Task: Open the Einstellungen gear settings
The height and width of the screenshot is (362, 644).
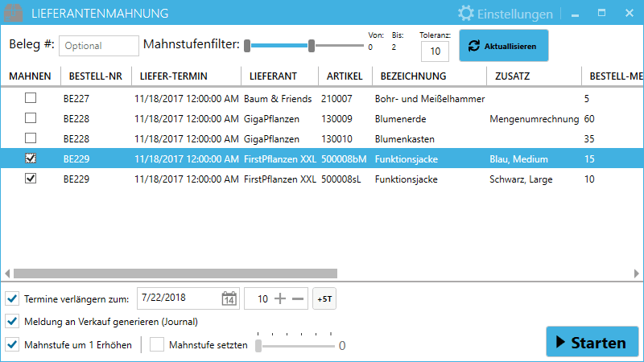Action: 506,14
